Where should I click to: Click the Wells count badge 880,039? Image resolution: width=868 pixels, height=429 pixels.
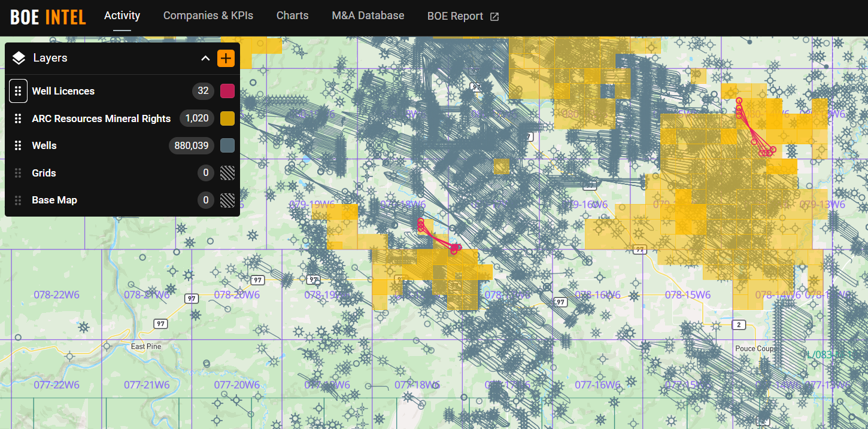pyautogui.click(x=192, y=145)
